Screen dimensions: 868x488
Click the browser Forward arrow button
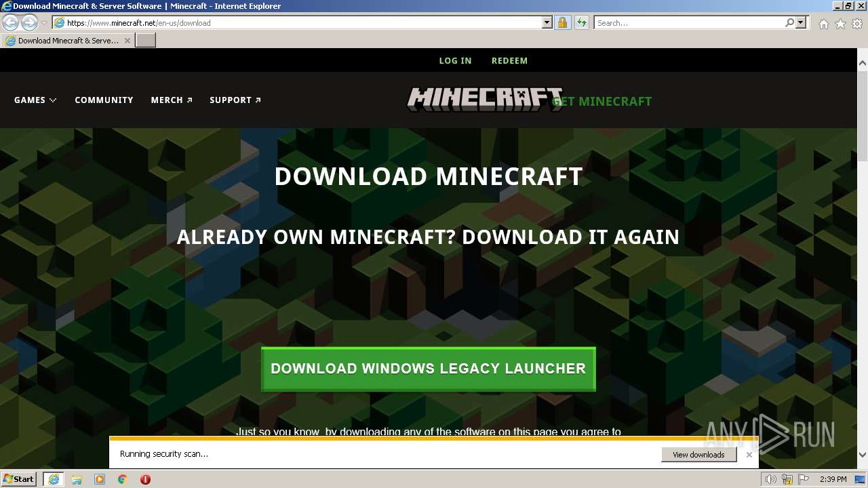click(x=29, y=22)
